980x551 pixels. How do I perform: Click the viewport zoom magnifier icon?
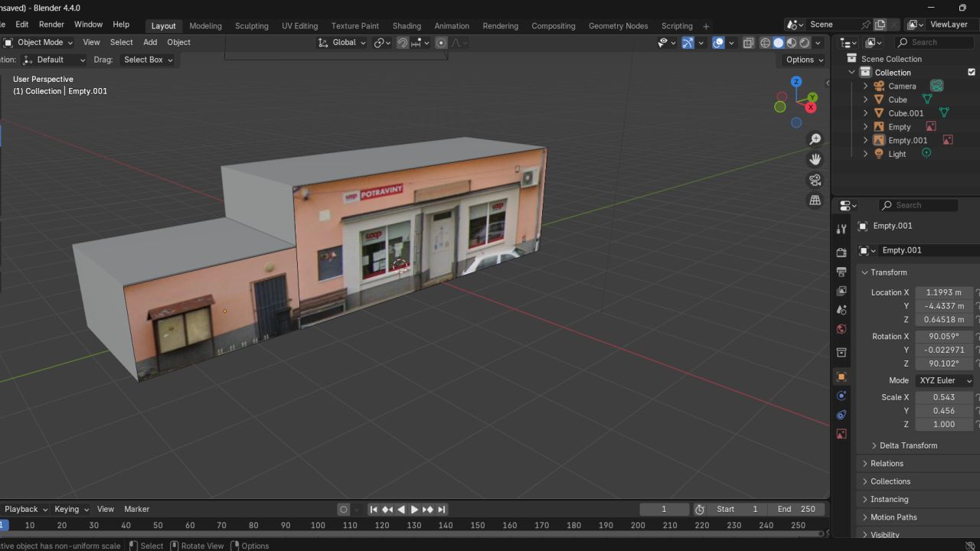[815, 139]
